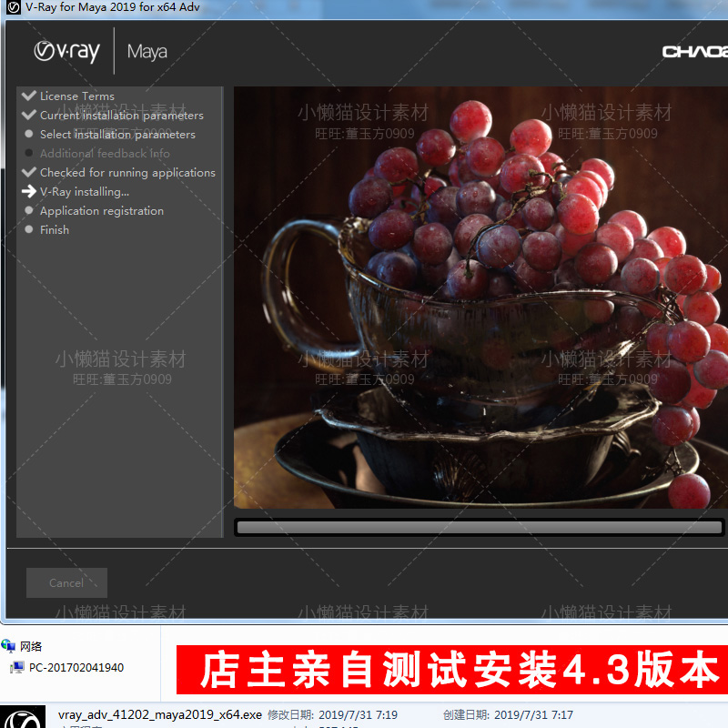
Task: Click the grapes render preview image
Action: click(x=480, y=298)
